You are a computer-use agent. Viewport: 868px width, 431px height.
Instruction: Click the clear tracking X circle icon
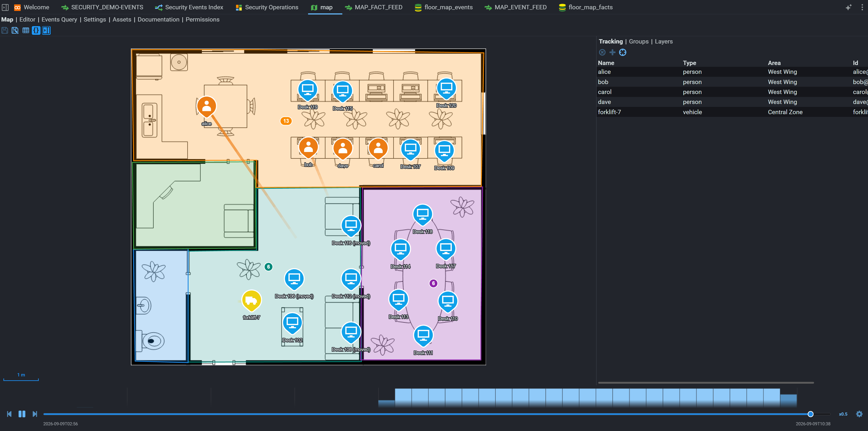(602, 52)
